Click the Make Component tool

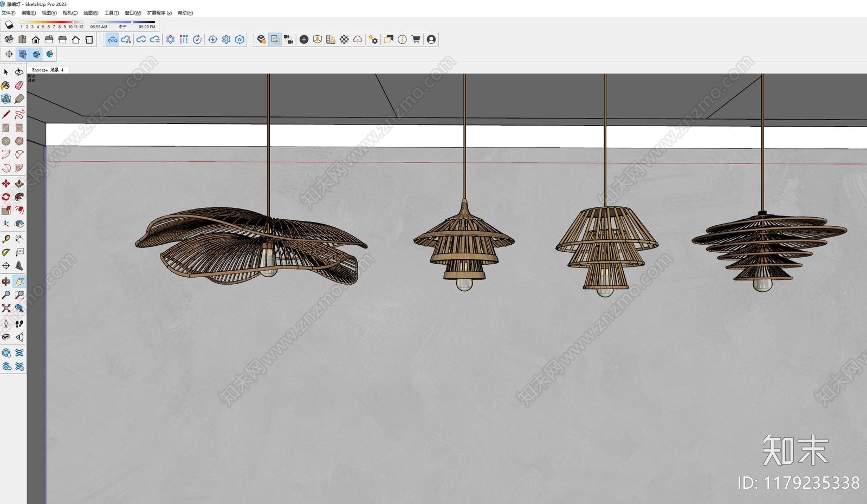tap(6, 99)
